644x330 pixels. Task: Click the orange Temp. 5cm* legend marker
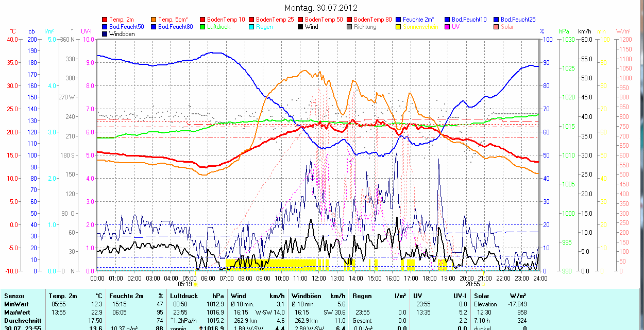154,20
